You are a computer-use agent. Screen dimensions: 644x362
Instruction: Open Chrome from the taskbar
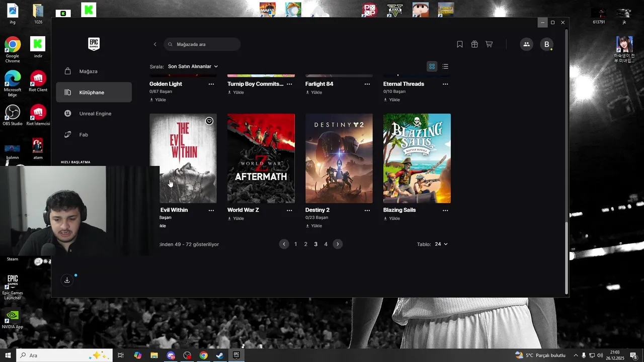[203, 355]
